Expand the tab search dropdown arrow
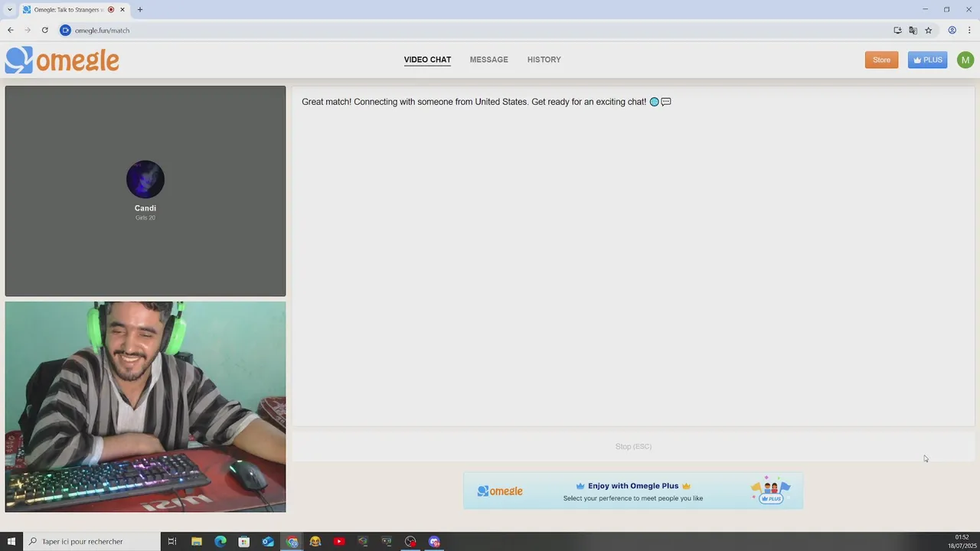The width and height of the screenshot is (980, 551). (9, 9)
